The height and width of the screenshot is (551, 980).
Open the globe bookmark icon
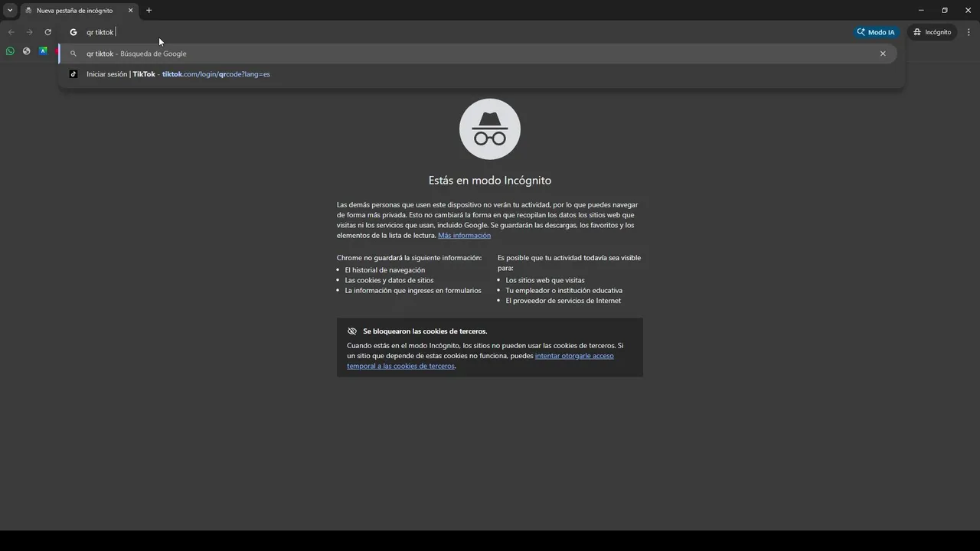[x=27, y=51]
